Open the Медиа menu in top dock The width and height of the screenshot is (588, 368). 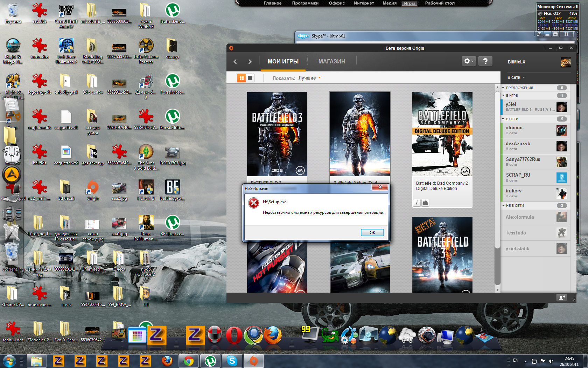390,3
